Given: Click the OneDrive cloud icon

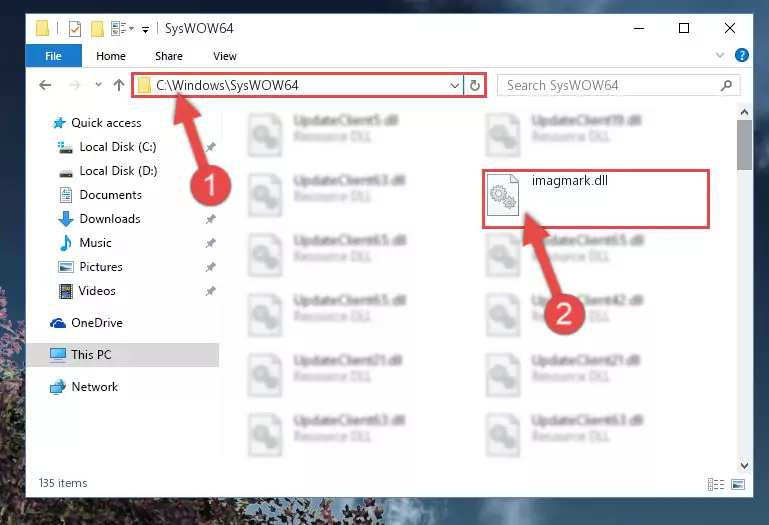Looking at the screenshot, I should click(58, 323).
